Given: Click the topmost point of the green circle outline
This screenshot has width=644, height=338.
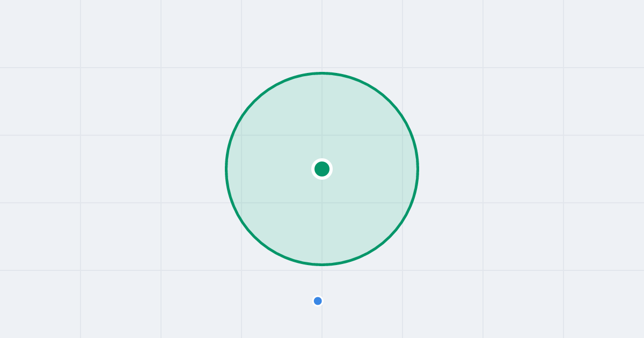Looking at the screenshot, I should [322, 73].
